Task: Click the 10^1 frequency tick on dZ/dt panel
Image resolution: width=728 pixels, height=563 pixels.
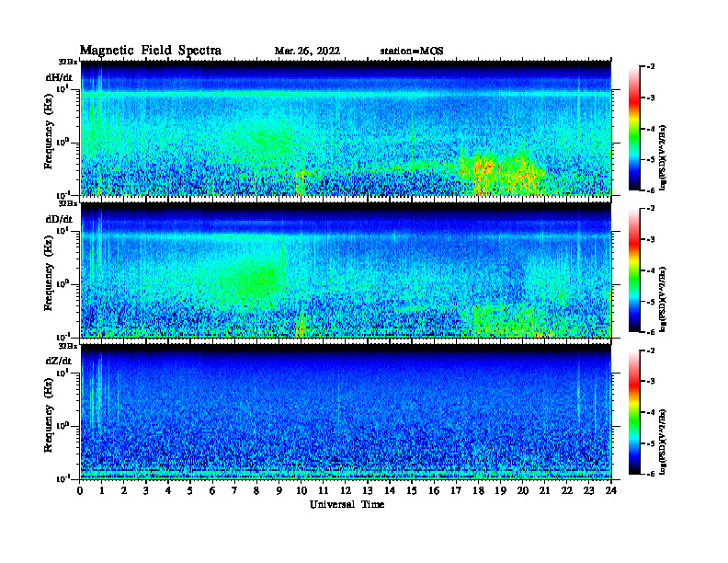Action: click(63, 372)
